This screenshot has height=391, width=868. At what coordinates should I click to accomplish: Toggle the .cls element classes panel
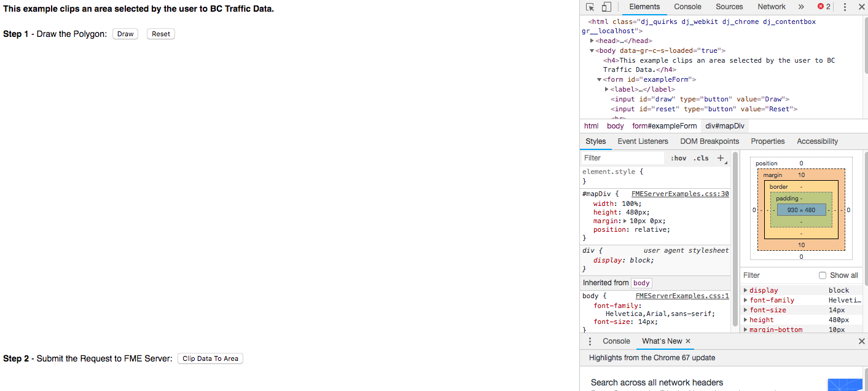(701, 158)
